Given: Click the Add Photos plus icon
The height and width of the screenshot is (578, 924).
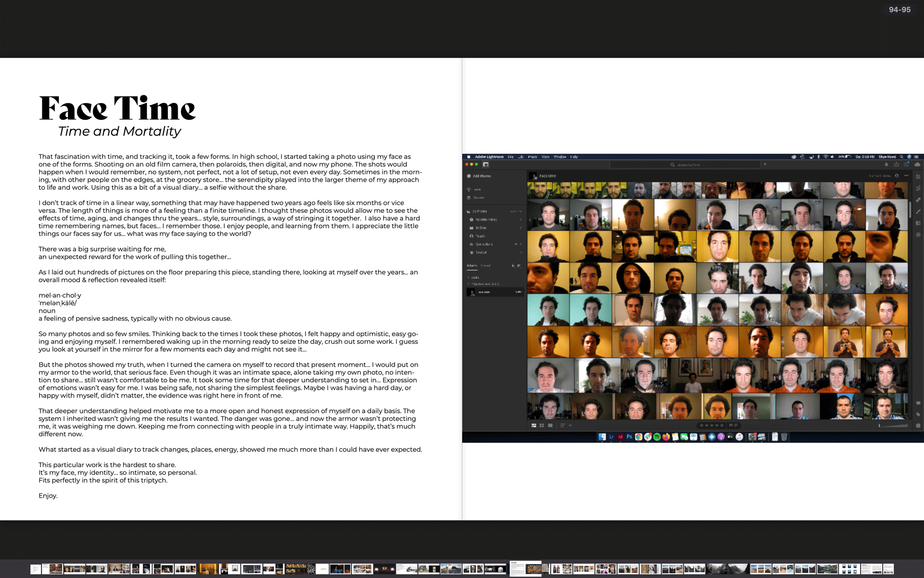Looking at the screenshot, I should [469, 176].
